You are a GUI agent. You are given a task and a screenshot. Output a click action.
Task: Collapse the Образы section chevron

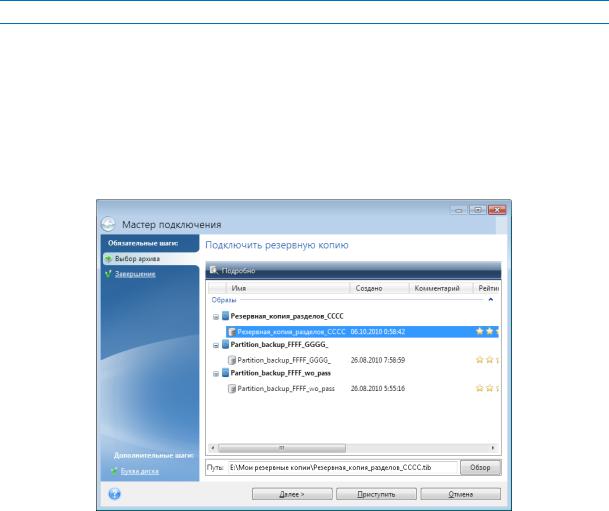coord(491,300)
